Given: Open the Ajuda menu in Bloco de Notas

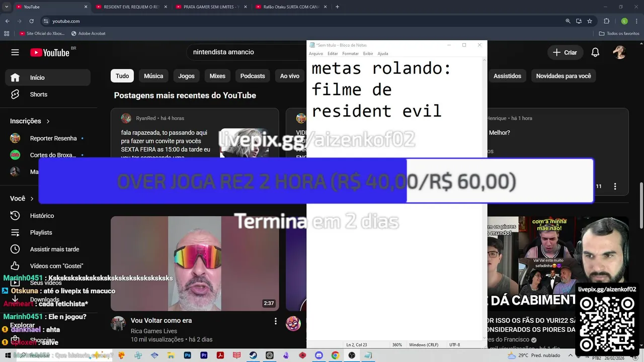Looking at the screenshot, I should pos(383,53).
